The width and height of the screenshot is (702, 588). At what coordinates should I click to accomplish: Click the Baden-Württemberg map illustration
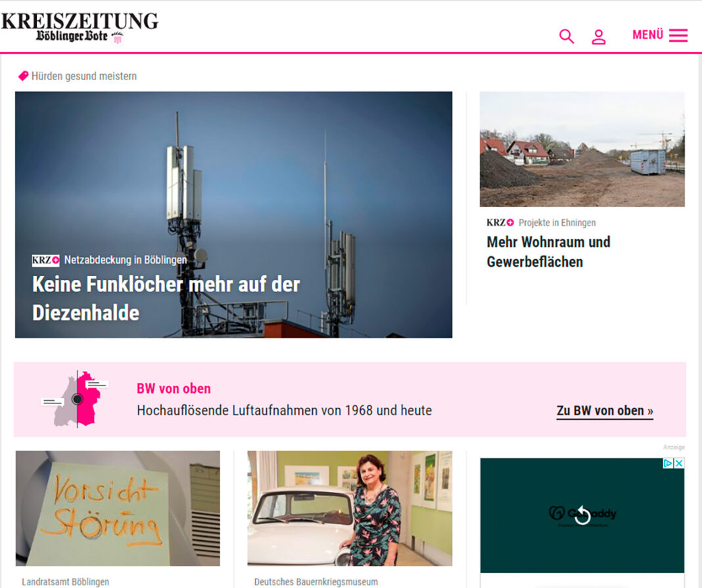(75, 399)
